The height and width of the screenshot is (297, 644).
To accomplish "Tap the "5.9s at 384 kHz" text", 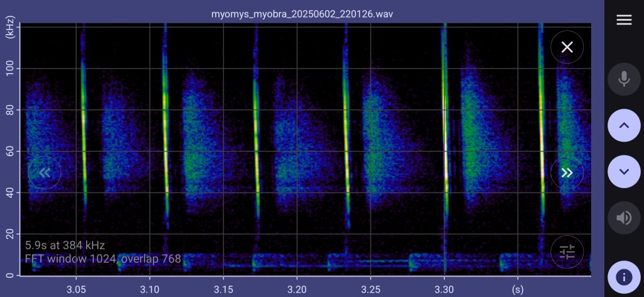I will click(x=65, y=245).
